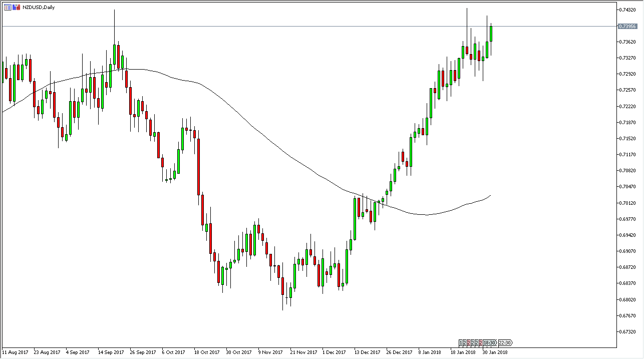Click the 0.74320 value on the price scale
Image resolution: width=644 pixels, height=359 pixels.
pyautogui.click(x=626, y=9)
